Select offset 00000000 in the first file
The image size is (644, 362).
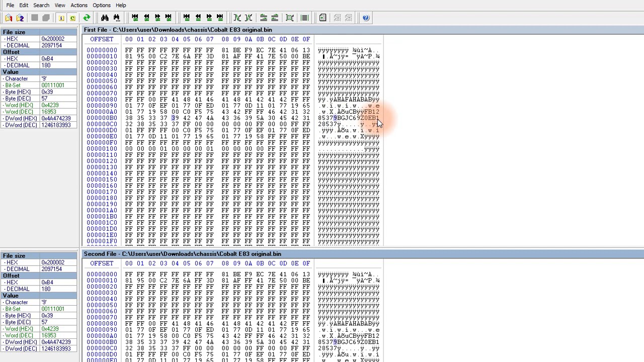[102, 50]
